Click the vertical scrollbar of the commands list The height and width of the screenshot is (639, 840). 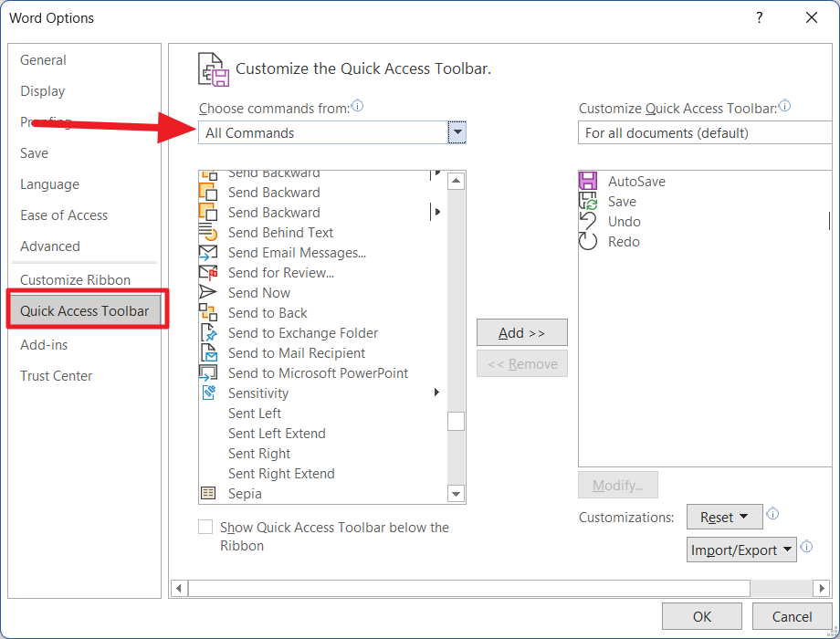tap(456, 421)
